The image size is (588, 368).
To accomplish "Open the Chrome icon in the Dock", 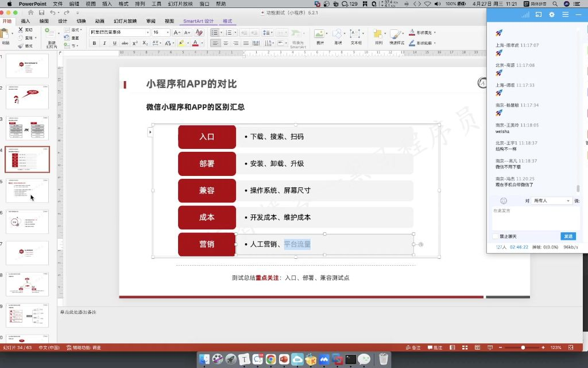I will pyautogui.click(x=270, y=359).
